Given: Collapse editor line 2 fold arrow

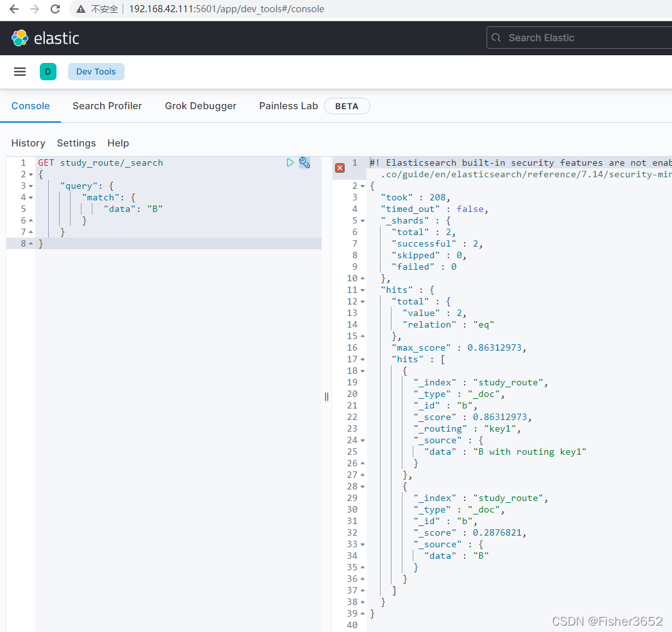Looking at the screenshot, I should (x=31, y=175).
